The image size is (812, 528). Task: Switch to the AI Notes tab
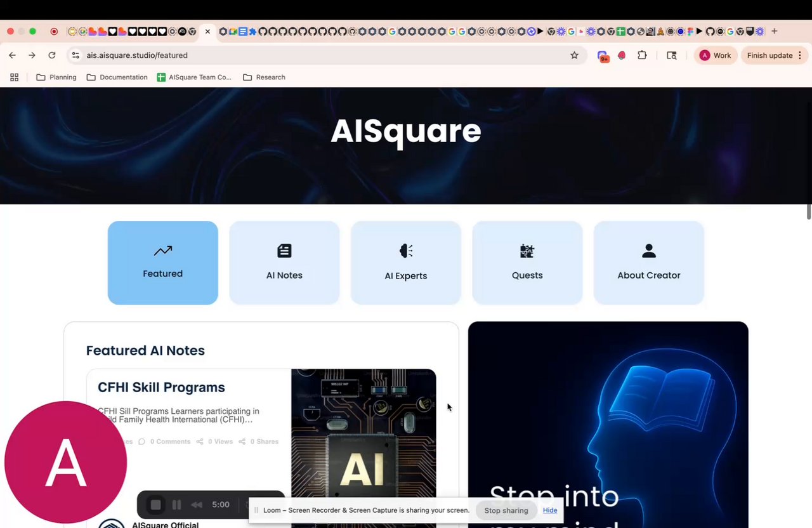[284, 263]
